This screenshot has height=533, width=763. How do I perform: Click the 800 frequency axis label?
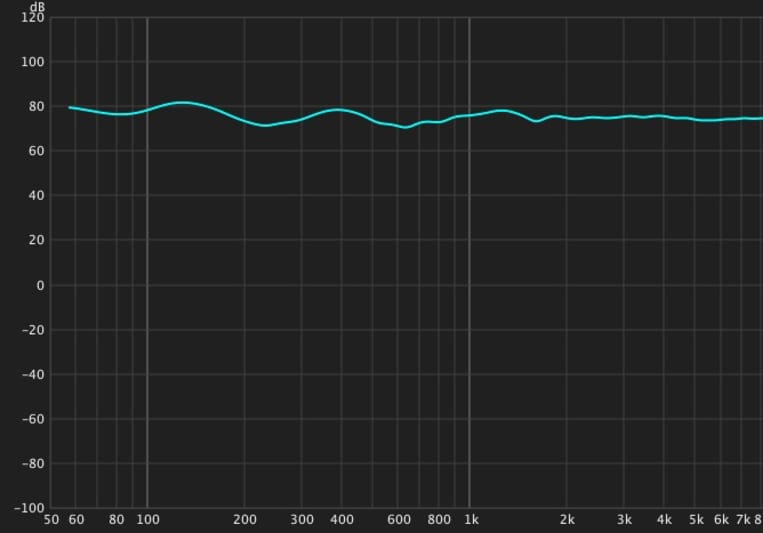click(439, 520)
